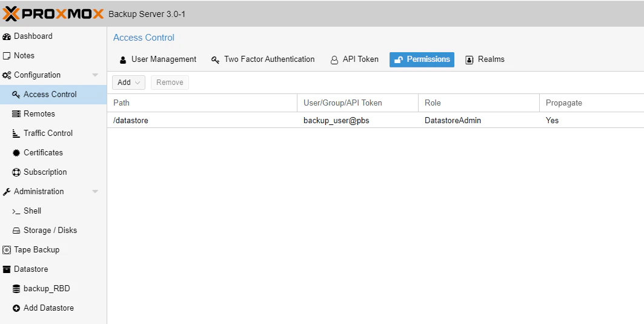Sort by the Path column header
The image size is (644, 324).
click(202, 103)
